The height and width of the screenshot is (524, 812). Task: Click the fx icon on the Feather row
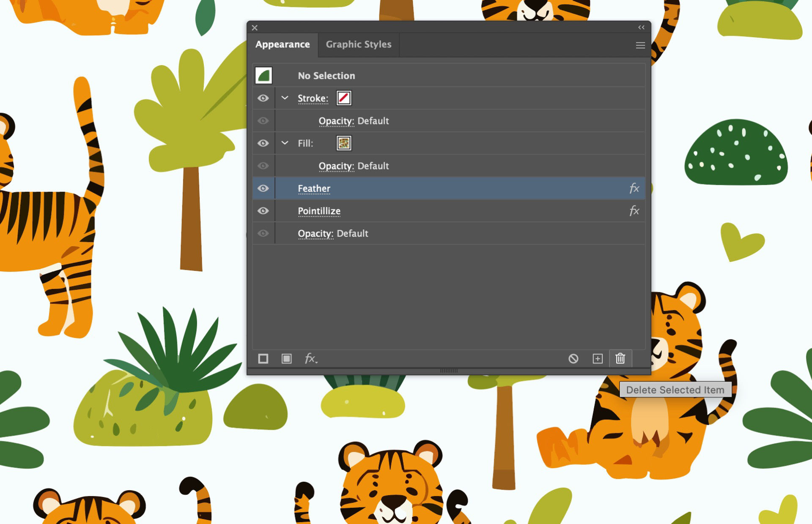[x=634, y=188]
